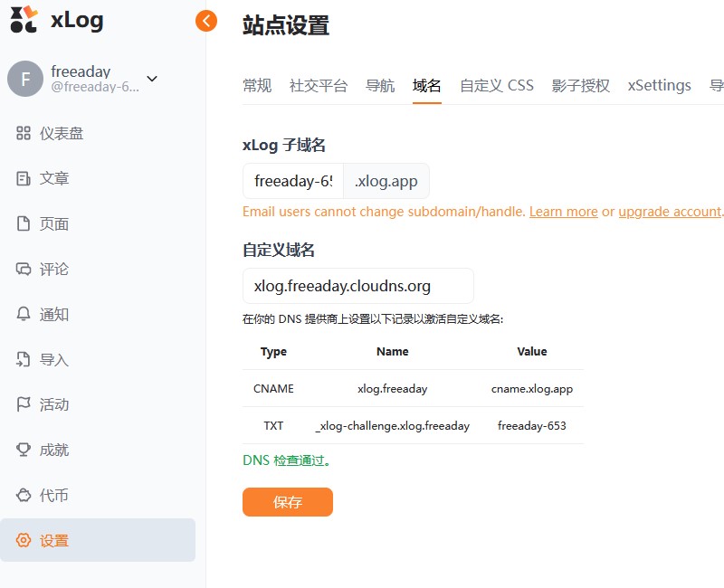Expand the freeaday account dropdown chevron

[x=152, y=79]
